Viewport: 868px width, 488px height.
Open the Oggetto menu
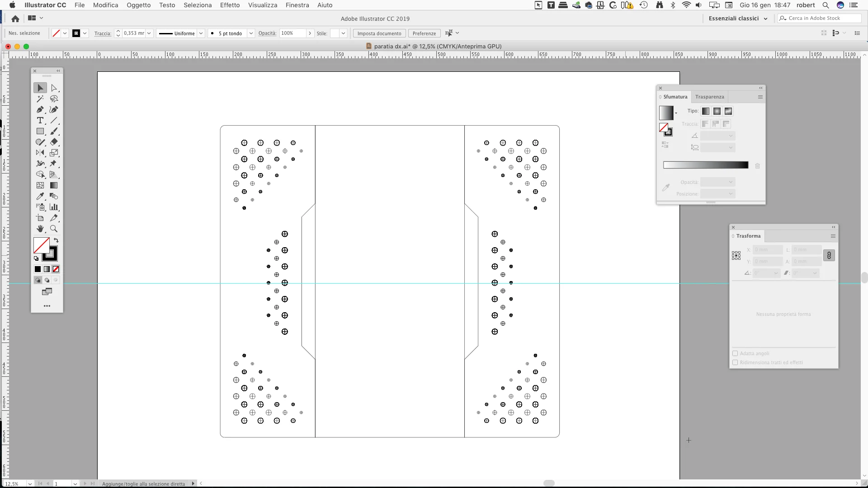[138, 5]
